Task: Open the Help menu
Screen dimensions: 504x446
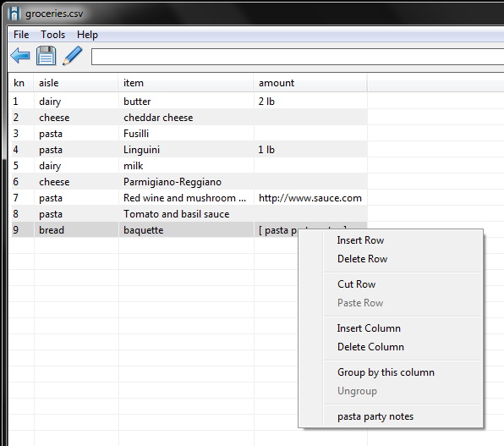Action: pos(87,35)
